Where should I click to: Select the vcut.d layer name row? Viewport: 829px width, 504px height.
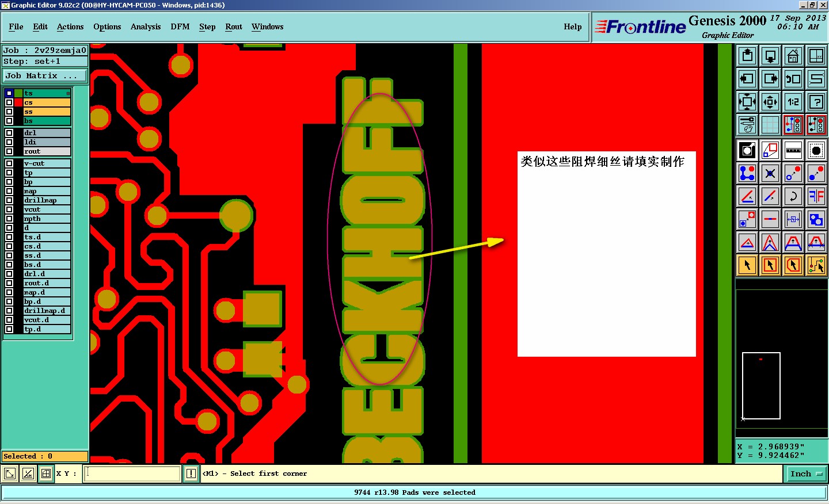coord(47,320)
